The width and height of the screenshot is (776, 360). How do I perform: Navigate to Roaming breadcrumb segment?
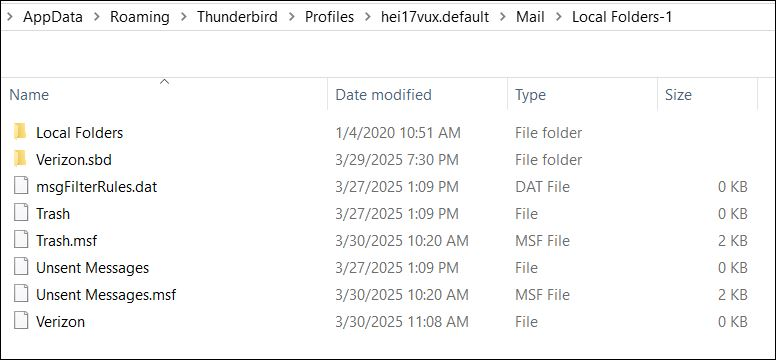point(140,17)
